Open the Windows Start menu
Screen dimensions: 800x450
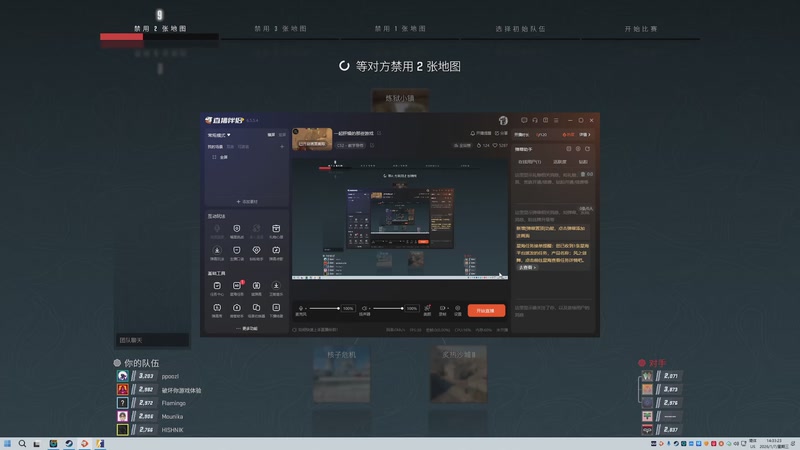click(7, 444)
